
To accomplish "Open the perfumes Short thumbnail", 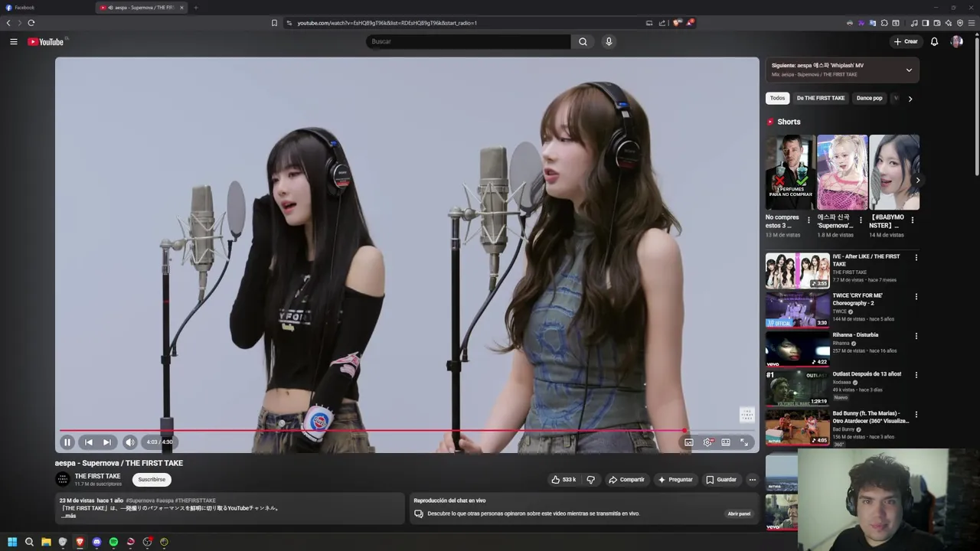I will point(790,172).
